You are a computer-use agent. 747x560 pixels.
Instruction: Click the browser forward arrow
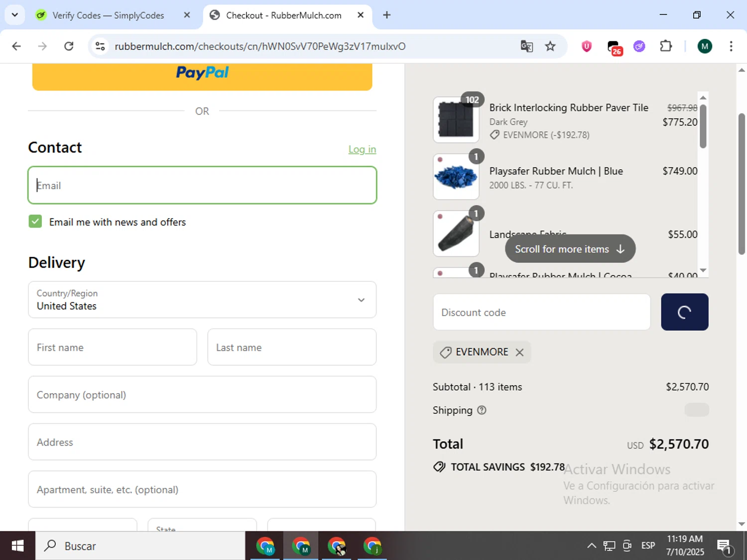pyautogui.click(x=42, y=46)
